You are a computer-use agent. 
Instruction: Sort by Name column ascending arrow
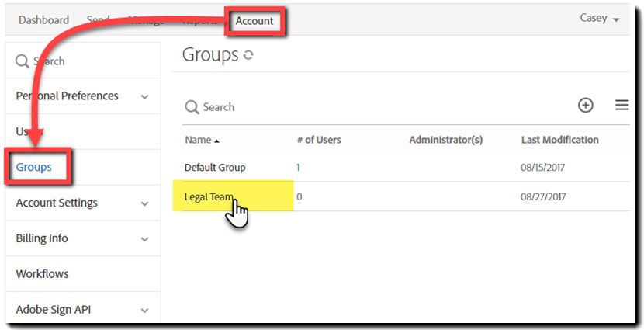216,141
